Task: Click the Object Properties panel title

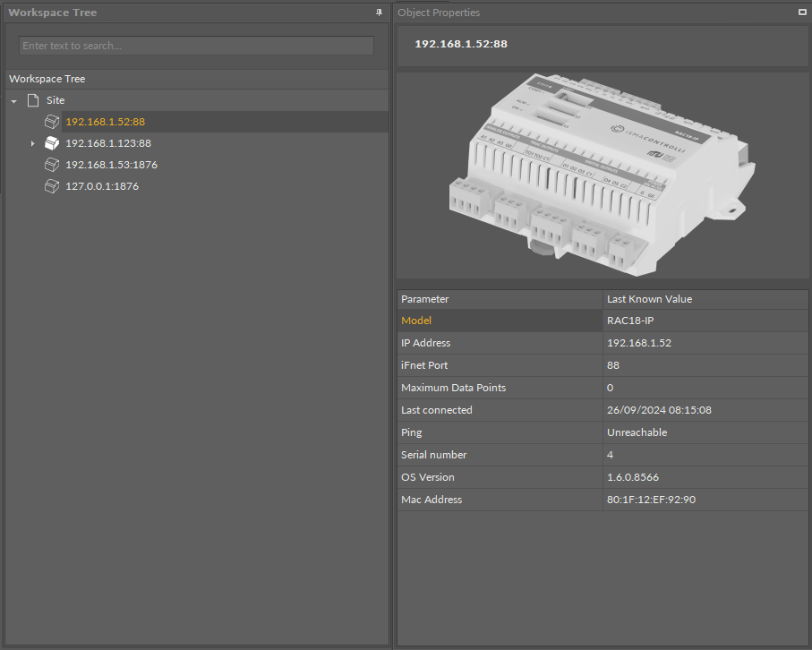Action: (x=439, y=13)
